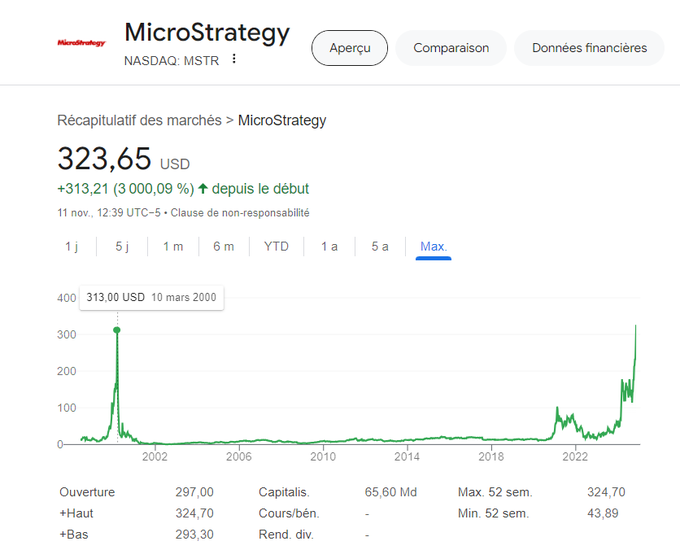Switch chart to YTD range
Screen dimensions: 680x550
[x=276, y=246]
